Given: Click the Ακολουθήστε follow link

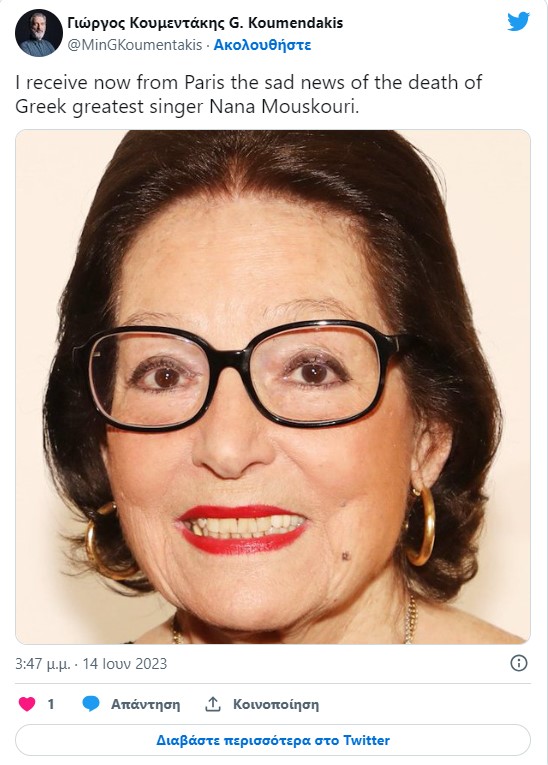Looking at the screenshot, I should pyautogui.click(x=262, y=45).
